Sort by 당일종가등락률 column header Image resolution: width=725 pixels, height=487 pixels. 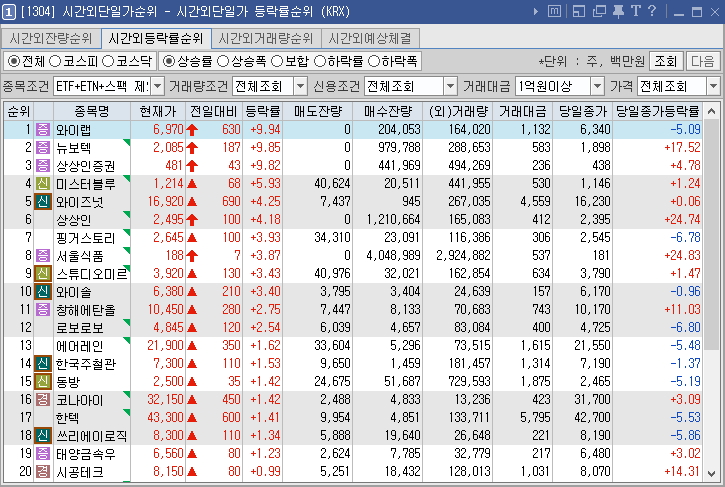657,111
